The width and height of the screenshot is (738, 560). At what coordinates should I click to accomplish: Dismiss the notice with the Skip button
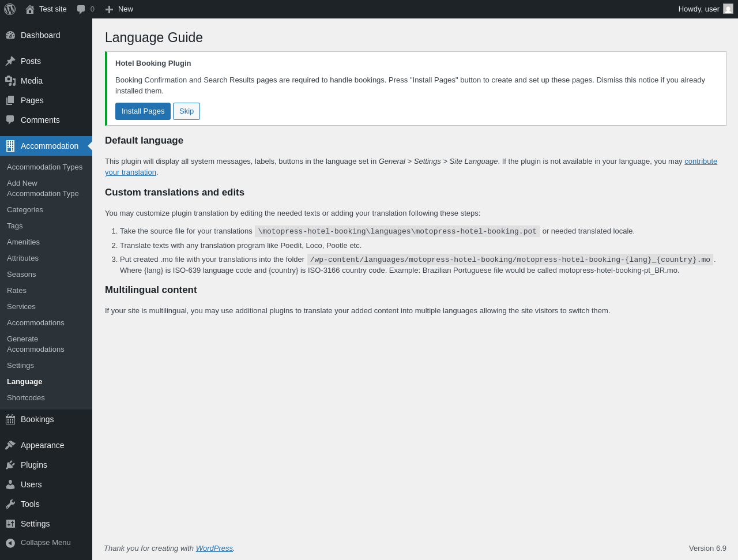(x=186, y=111)
